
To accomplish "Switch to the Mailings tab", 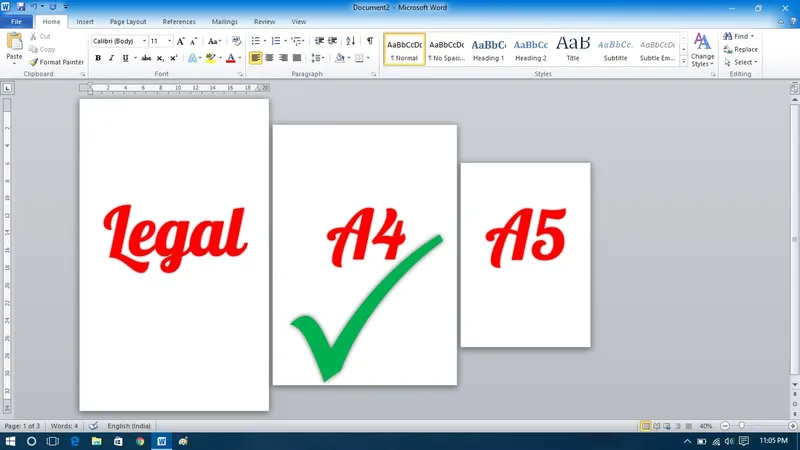I will (224, 21).
